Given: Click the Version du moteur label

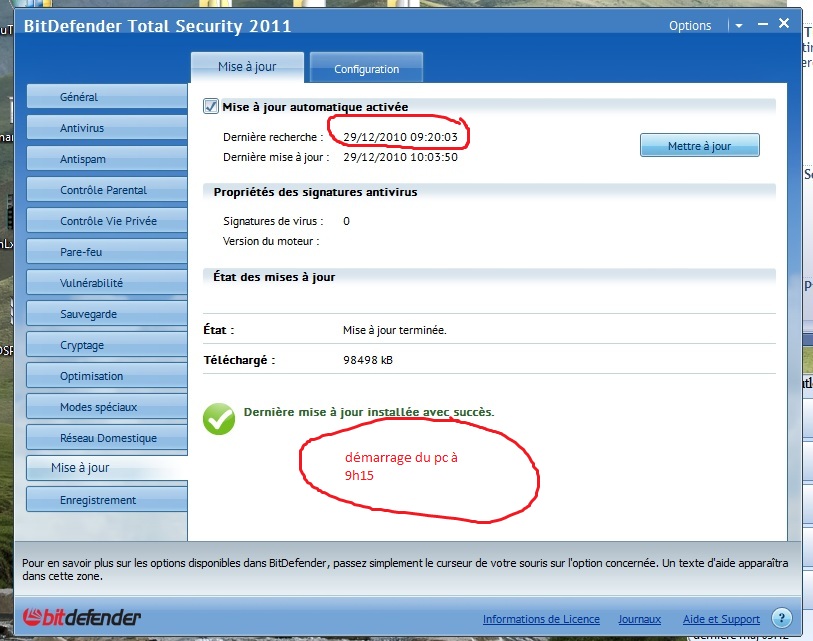Looking at the screenshot, I should tap(271, 241).
